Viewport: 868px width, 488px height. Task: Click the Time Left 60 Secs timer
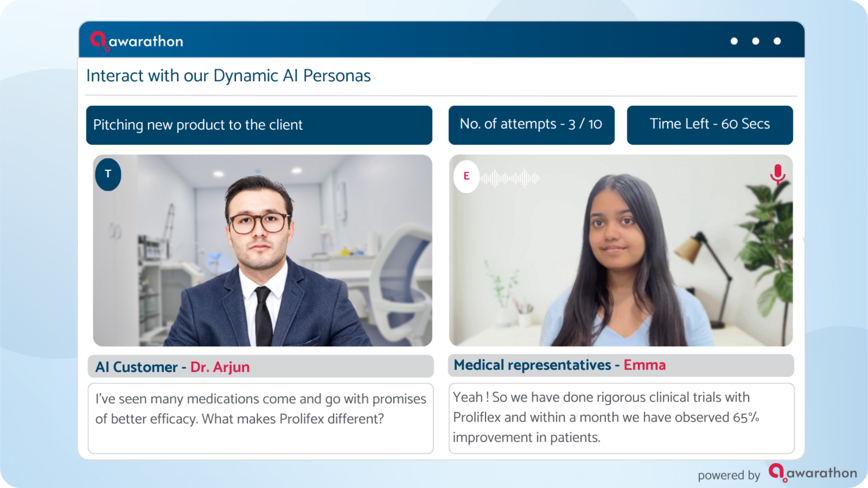click(x=710, y=125)
